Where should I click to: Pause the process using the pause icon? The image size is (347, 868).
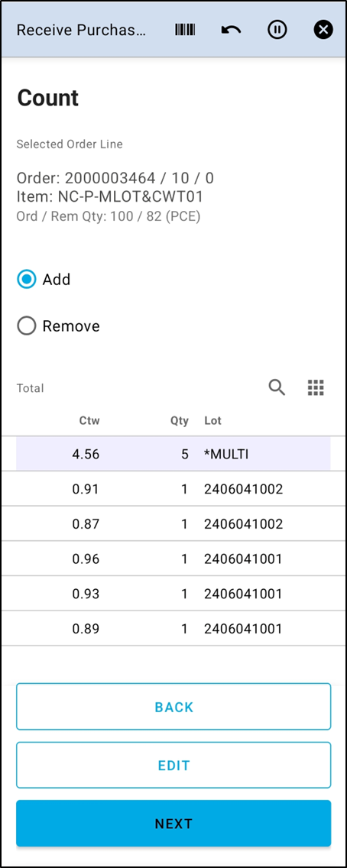(x=277, y=29)
